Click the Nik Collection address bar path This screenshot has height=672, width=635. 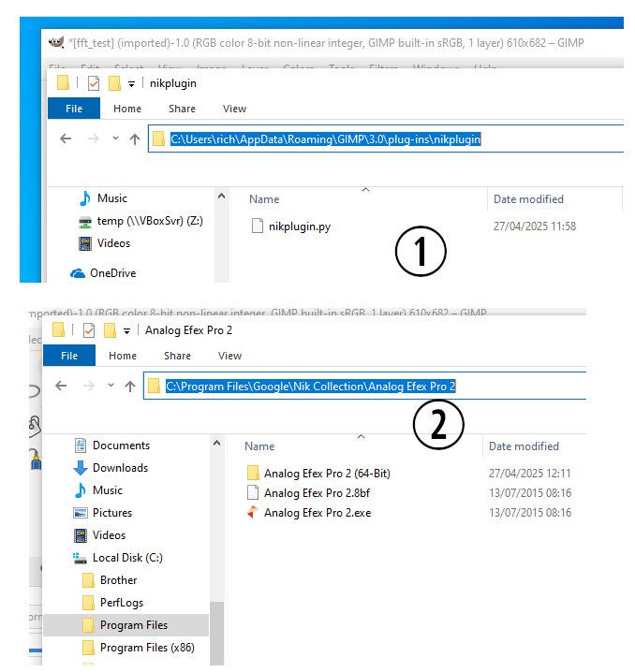click(310, 387)
